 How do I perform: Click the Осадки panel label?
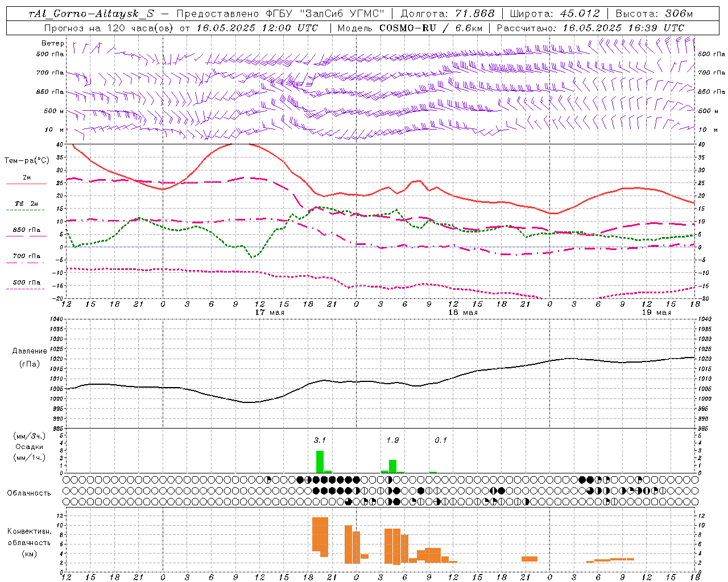(x=30, y=447)
